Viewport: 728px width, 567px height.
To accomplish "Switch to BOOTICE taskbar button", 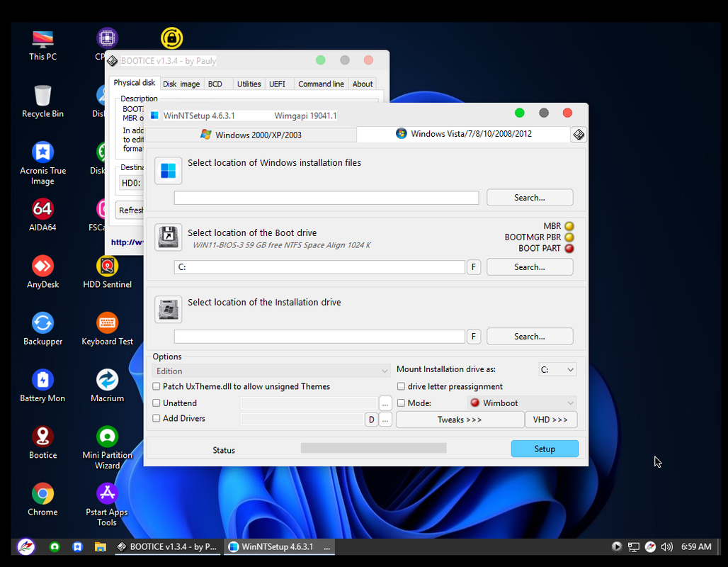I will click(167, 546).
